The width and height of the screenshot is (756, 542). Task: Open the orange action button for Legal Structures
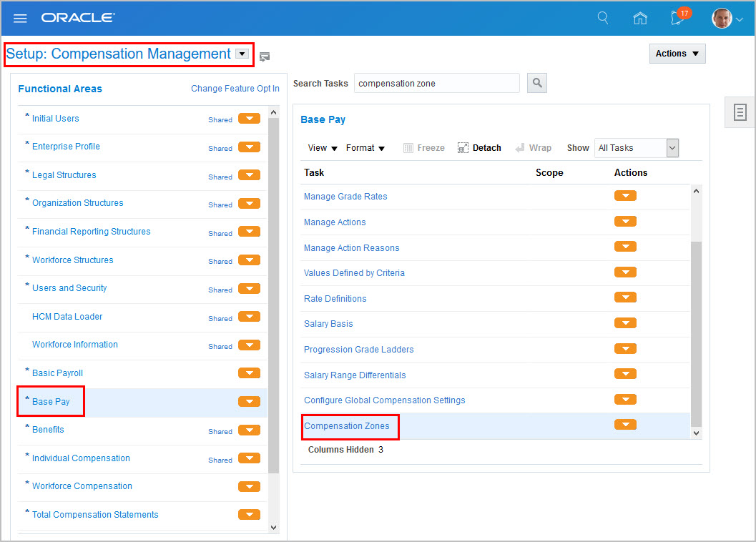point(250,175)
